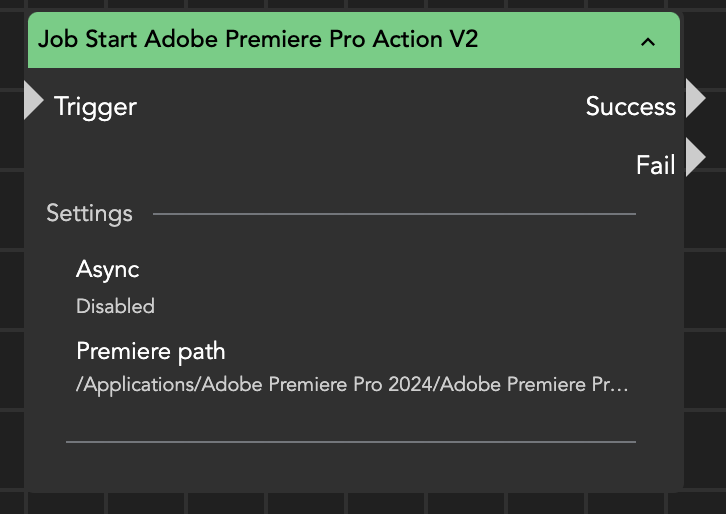Collapse the Settings section heading
This screenshot has width=726, height=514.
point(89,213)
